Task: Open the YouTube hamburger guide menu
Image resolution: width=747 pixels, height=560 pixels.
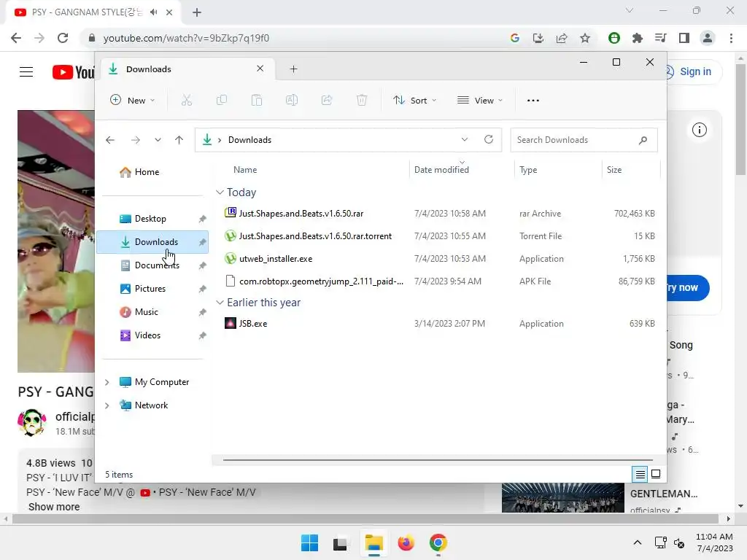Action: (26, 72)
